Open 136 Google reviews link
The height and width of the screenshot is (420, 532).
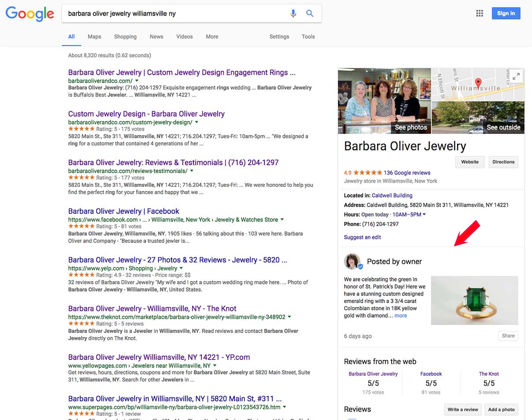pos(407,173)
